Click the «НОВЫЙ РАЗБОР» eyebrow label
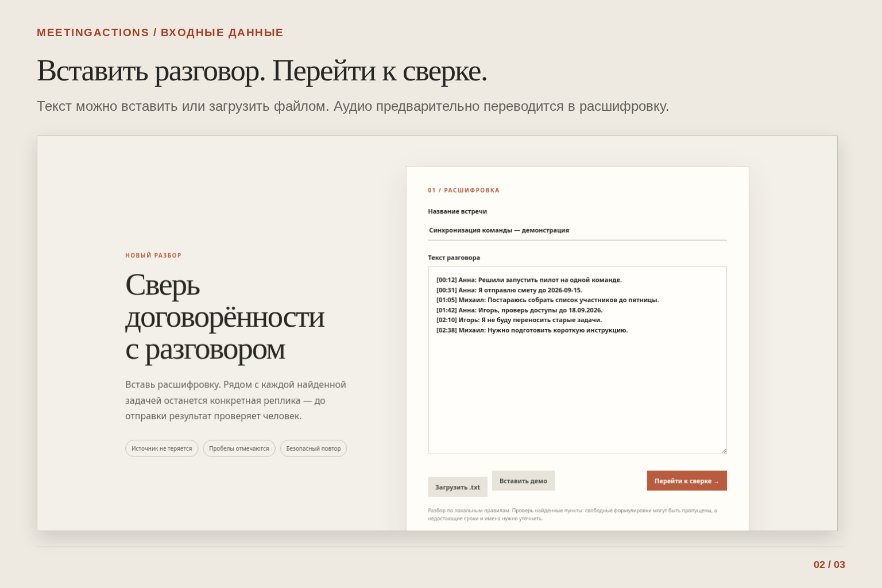Image resolution: width=882 pixels, height=588 pixels. (x=153, y=256)
